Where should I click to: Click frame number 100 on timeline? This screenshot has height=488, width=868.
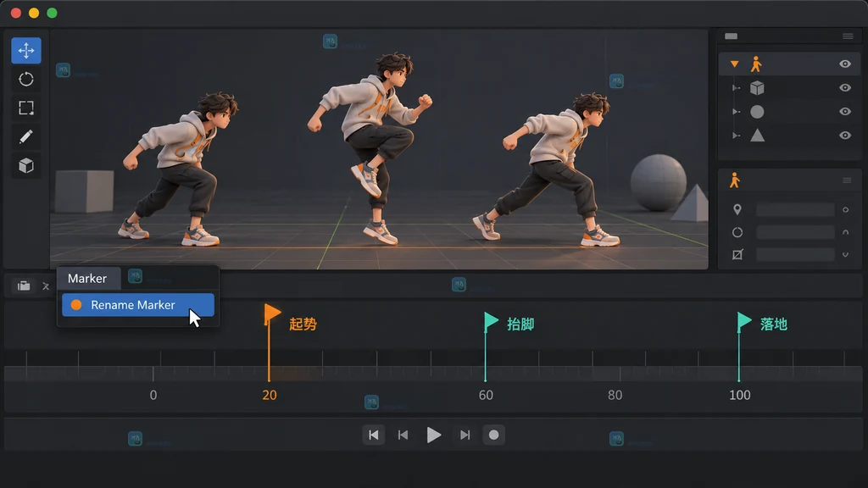pos(739,395)
